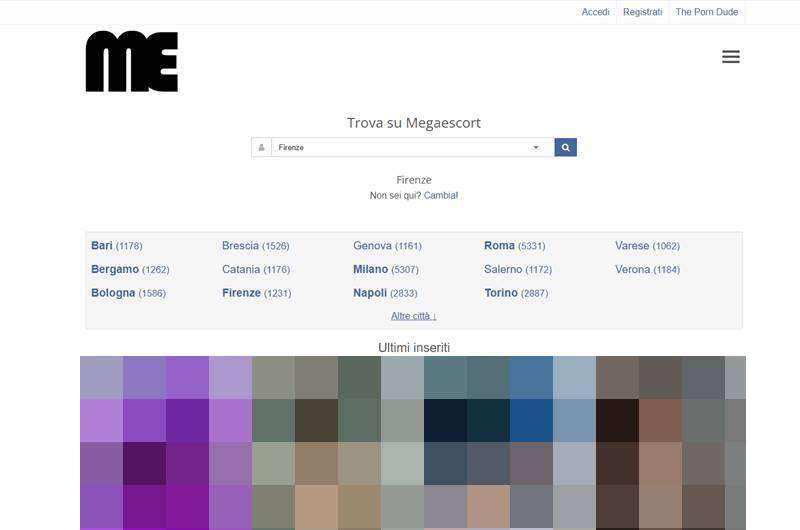Click the ME site logo

pos(131,62)
